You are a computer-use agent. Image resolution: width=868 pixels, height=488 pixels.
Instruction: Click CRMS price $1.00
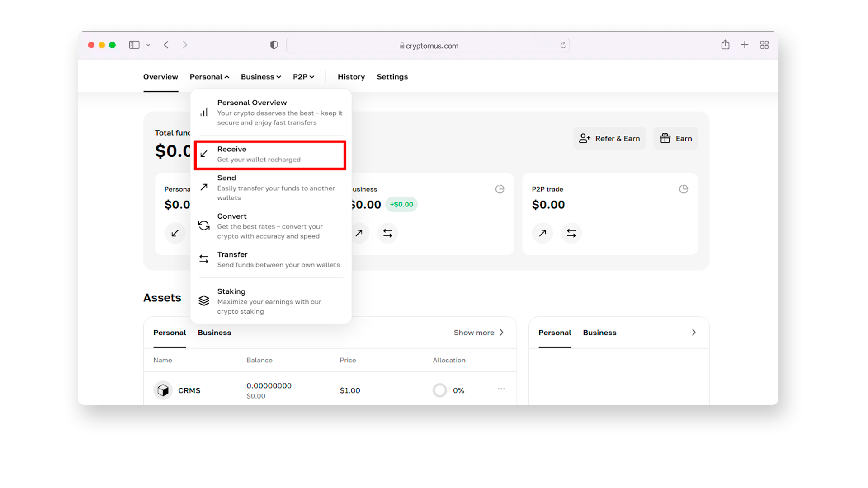[x=350, y=390]
